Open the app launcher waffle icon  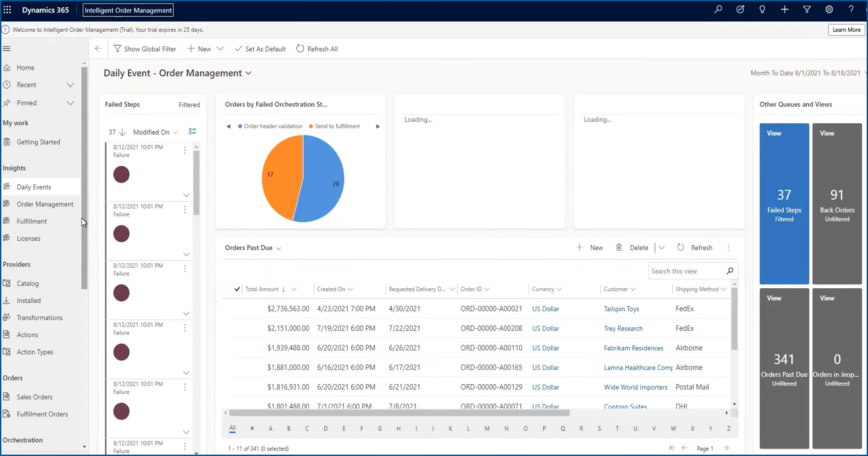click(x=7, y=10)
